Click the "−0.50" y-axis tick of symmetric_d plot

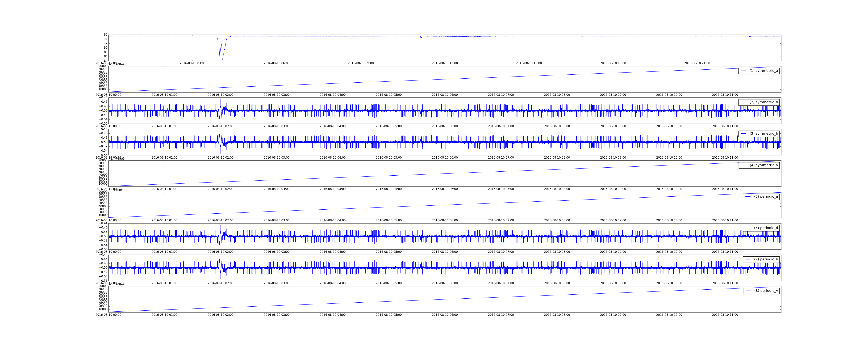tap(103, 111)
